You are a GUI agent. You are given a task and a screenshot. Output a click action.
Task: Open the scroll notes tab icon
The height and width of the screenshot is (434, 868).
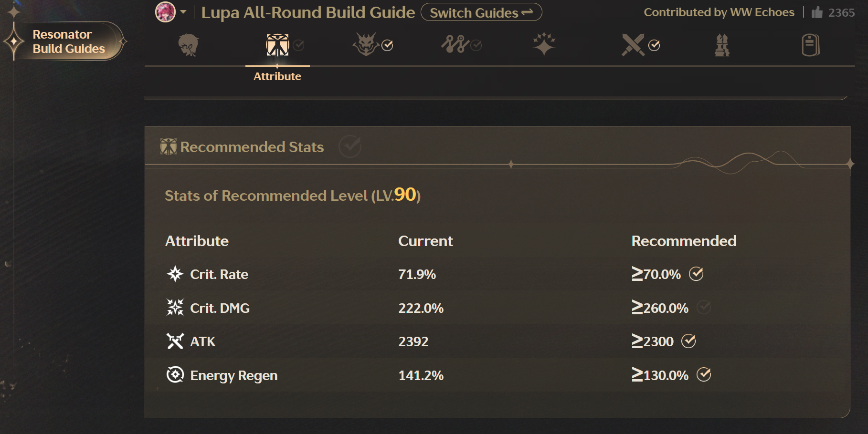click(811, 45)
